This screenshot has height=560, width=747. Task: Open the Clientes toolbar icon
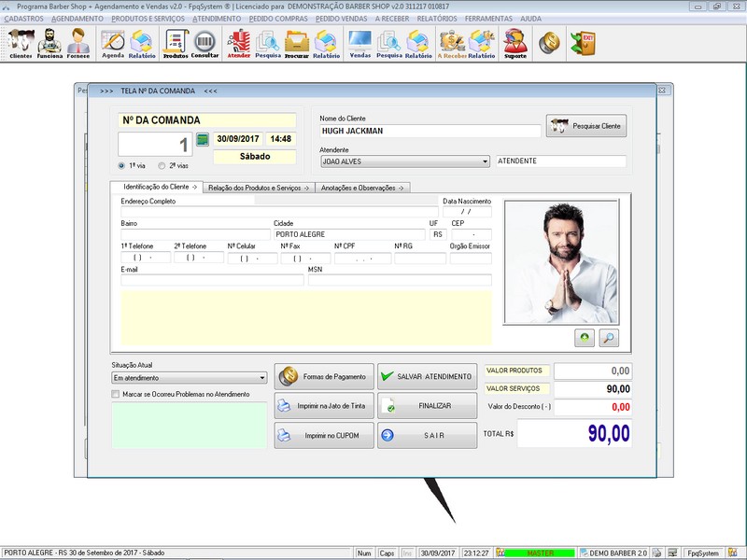click(x=21, y=43)
